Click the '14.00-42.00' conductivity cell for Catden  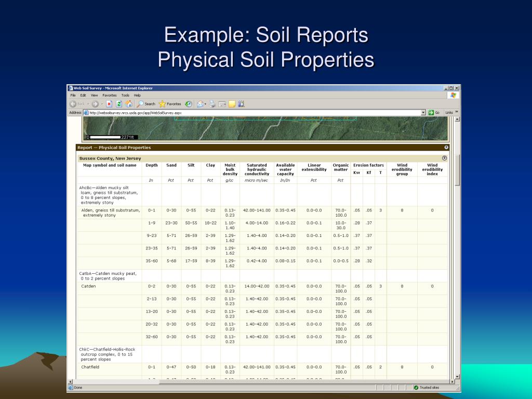pos(257,286)
